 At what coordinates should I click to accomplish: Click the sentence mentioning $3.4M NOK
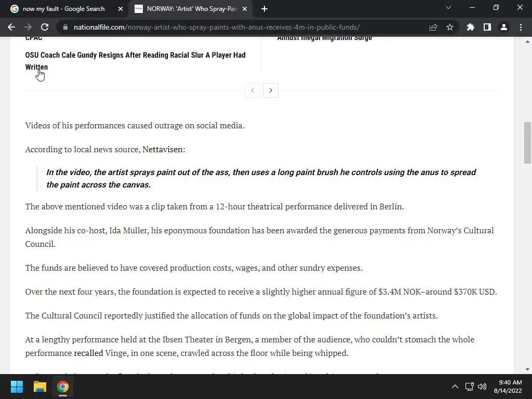pos(261,292)
